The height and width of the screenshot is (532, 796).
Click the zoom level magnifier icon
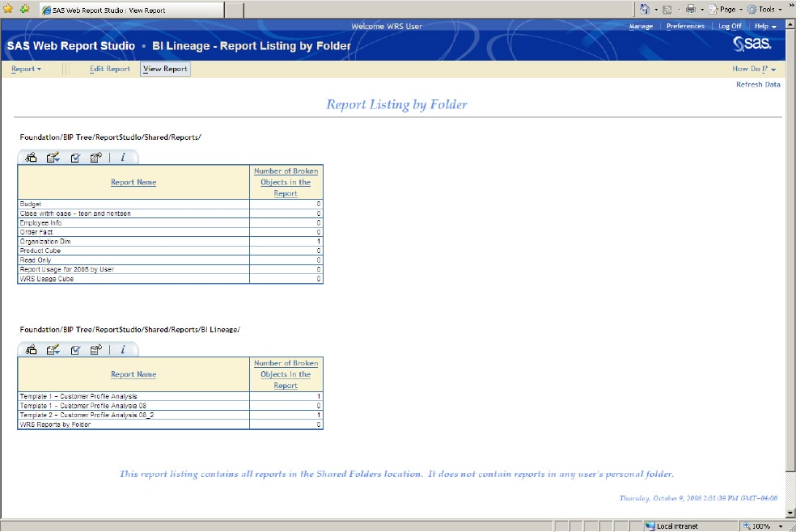tap(746, 526)
